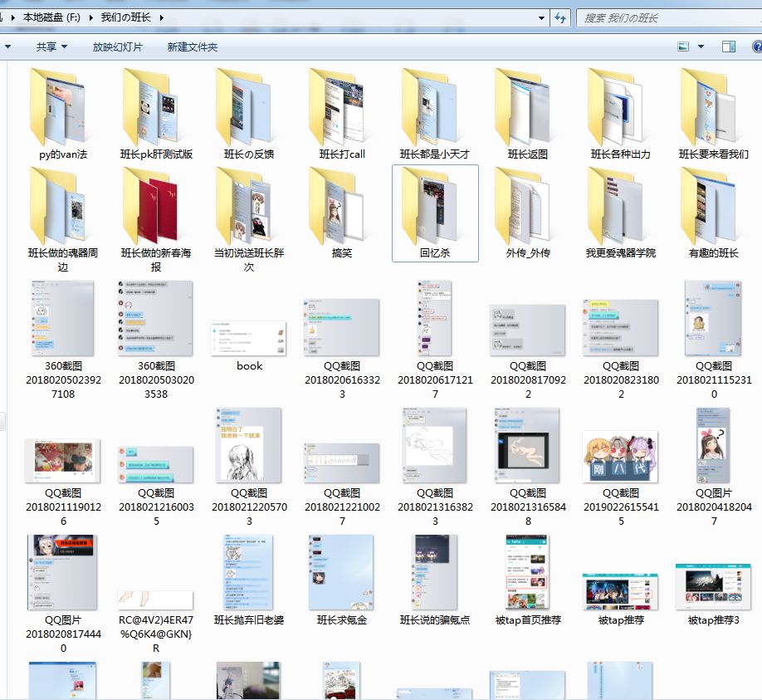Select the 外传_外传 folder
762x700 pixels.
point(528,213)
